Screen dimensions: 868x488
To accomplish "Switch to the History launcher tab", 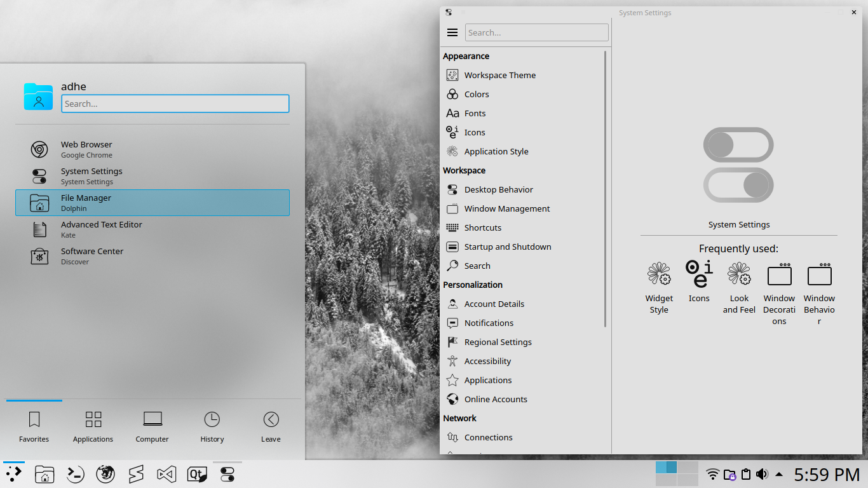I will 212,426.
